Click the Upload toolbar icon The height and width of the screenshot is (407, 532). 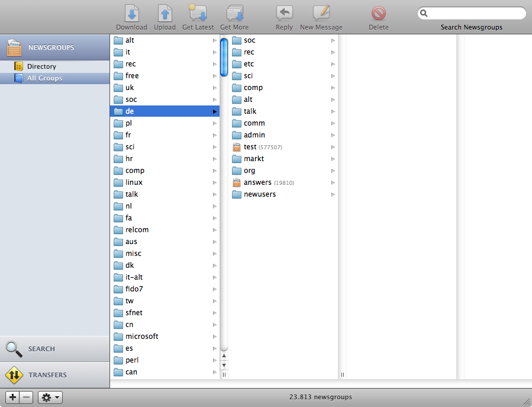click(165, 14)
